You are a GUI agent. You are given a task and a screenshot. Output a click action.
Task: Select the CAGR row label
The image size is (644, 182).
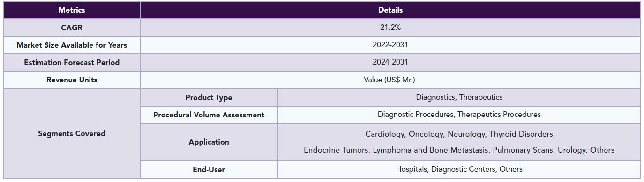point(72,28)
